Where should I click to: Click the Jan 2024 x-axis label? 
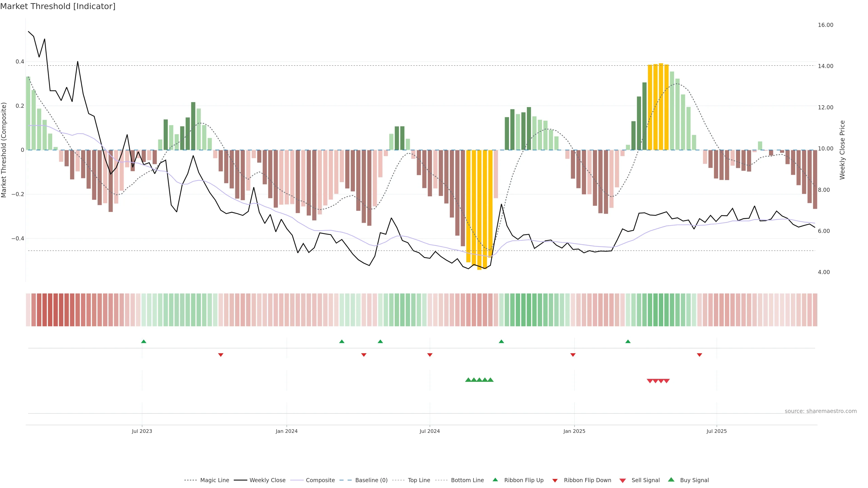point(286,431)
